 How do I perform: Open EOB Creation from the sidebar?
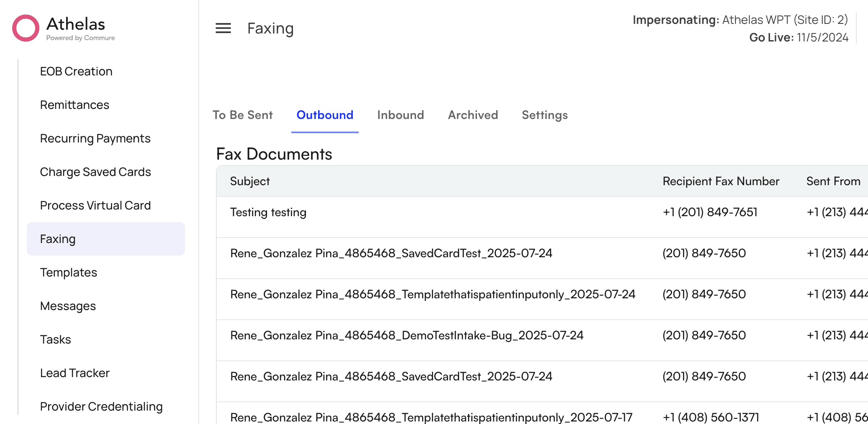coord(76,71)
